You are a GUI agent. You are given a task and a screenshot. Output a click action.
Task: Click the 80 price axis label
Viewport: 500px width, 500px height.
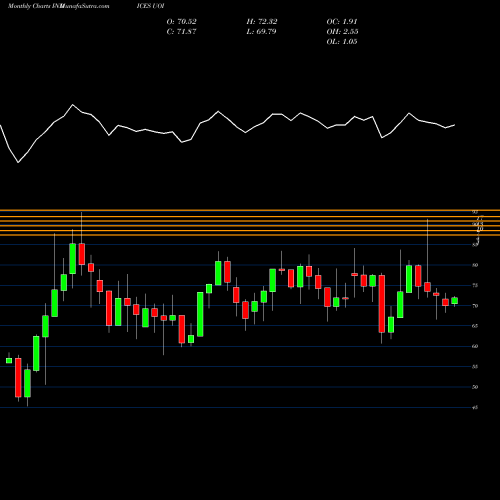coord(475,265)
